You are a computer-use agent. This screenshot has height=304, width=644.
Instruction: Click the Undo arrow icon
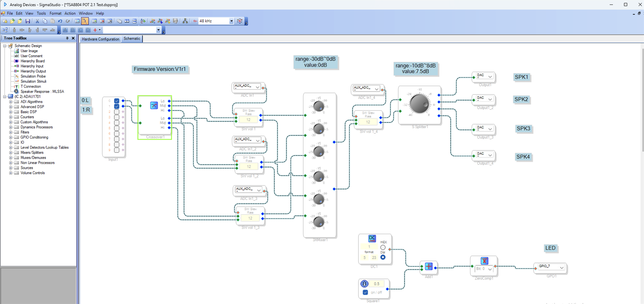tap(60, 21)
